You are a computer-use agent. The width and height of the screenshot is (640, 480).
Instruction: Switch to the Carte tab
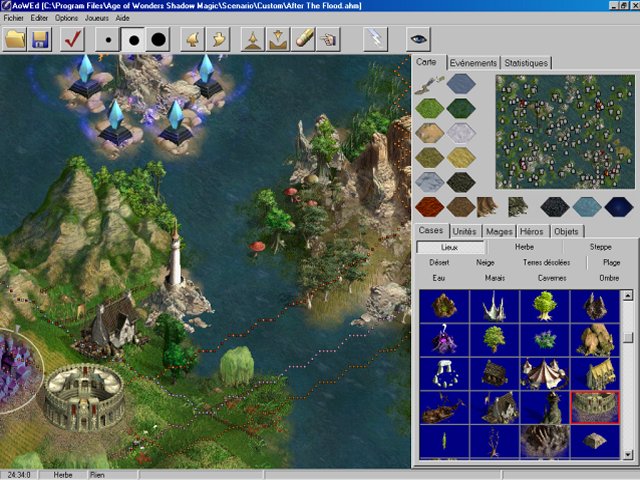pyautogui.click(x=427, y=62)
